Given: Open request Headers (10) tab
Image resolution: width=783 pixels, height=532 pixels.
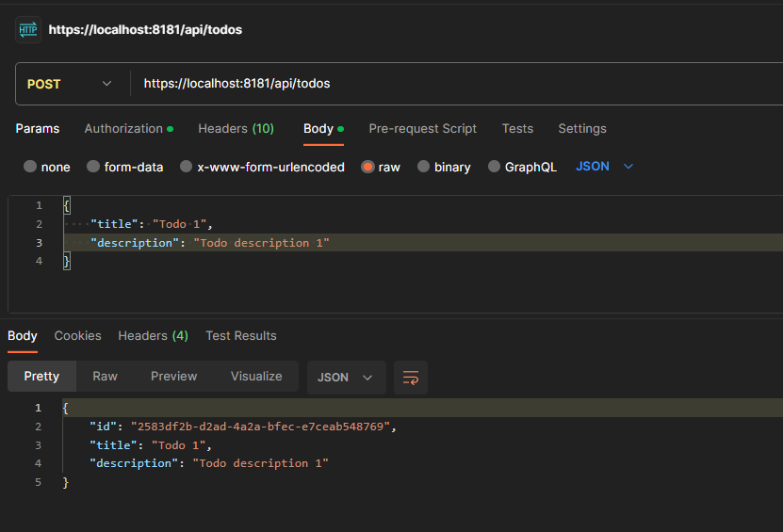Looking at the screenshot, I should 236,129.
